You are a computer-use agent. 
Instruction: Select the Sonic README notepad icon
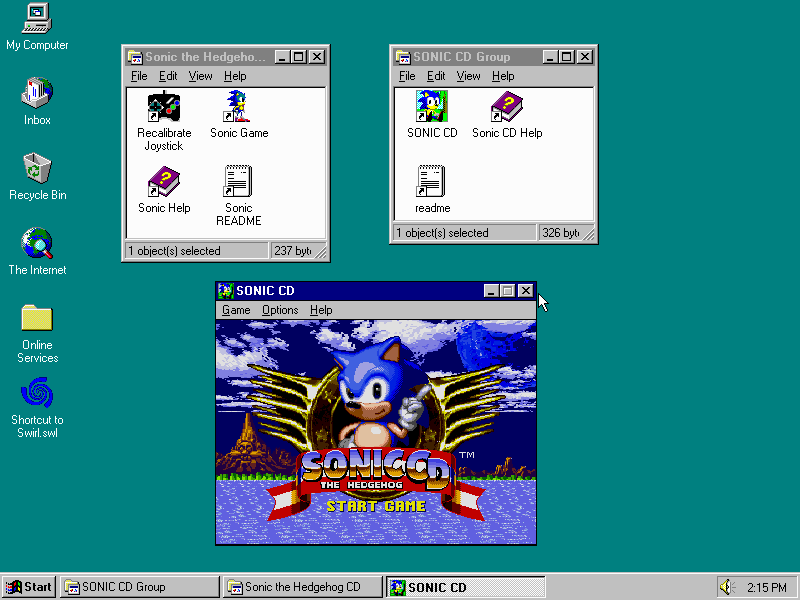point(238,181)
